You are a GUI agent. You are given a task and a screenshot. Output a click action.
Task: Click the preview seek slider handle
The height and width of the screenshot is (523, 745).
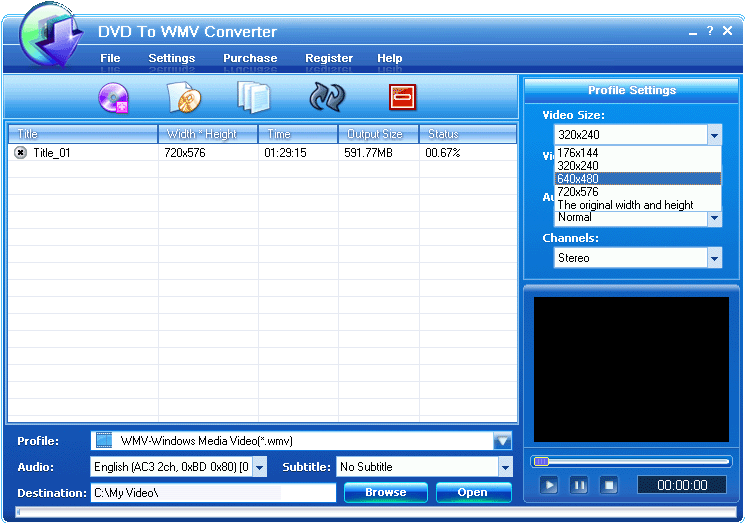click(541, 461)
